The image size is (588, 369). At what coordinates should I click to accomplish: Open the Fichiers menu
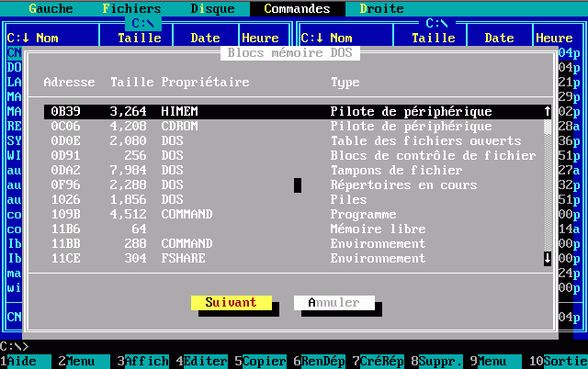(131, 8)
